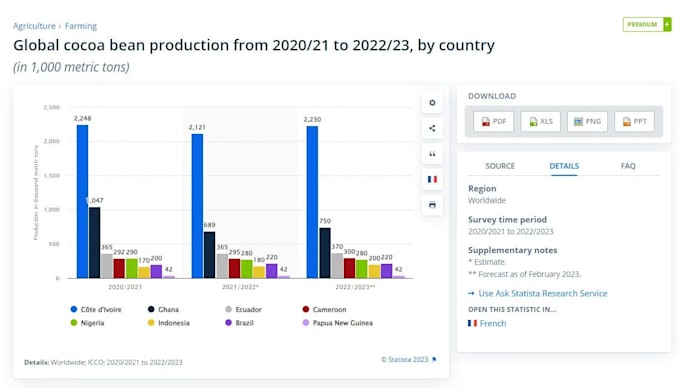Click the 2022/2023** axis label

click(356, 287)
